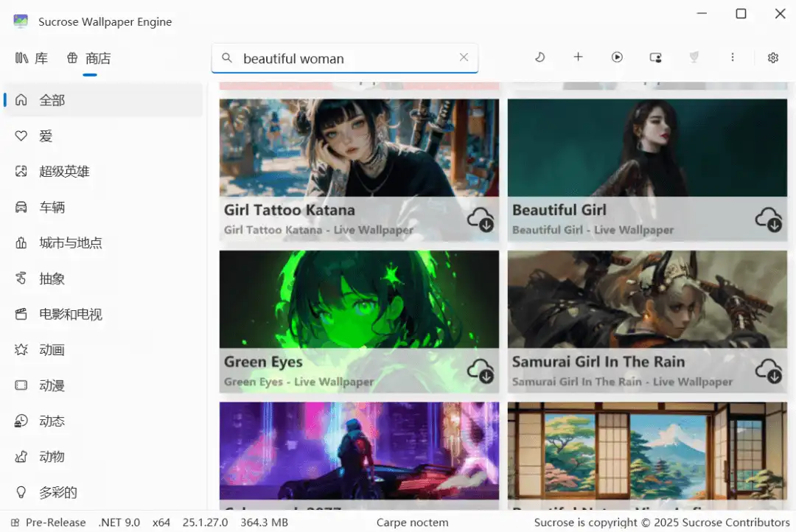Click the search field containing "beautiful woman"
796x532 pixels.
[345, 58]
